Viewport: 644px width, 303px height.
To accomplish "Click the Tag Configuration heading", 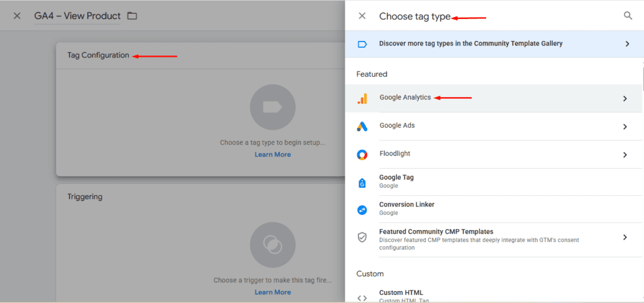I will [98, 55].
